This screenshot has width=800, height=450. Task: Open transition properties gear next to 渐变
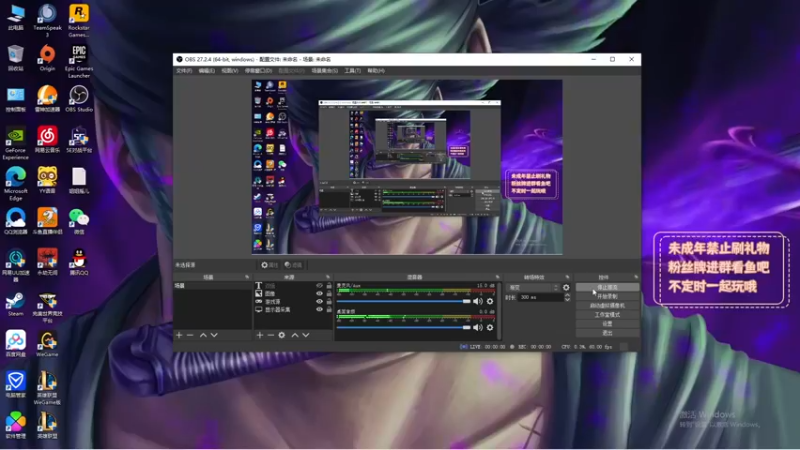click(x=566, y=287)
